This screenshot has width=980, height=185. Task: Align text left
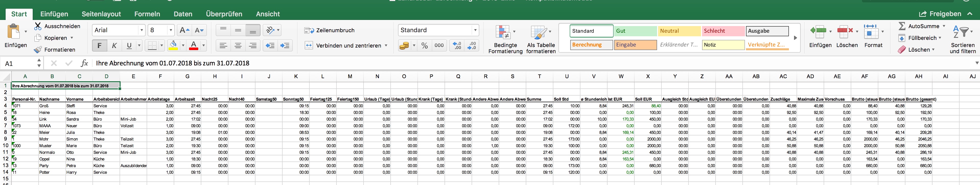pos(223,46)
